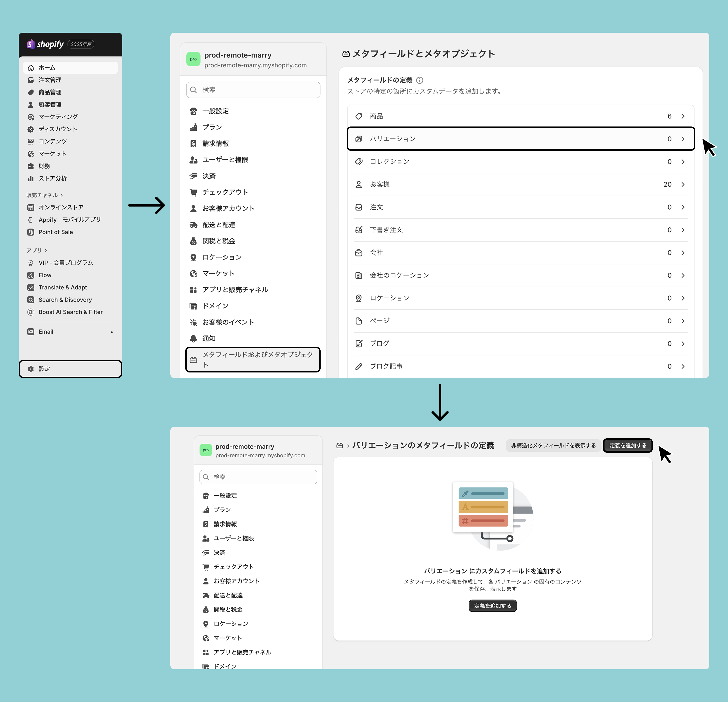Click the Email envelope icon
The image size is (728, 702).
point(31,332)
